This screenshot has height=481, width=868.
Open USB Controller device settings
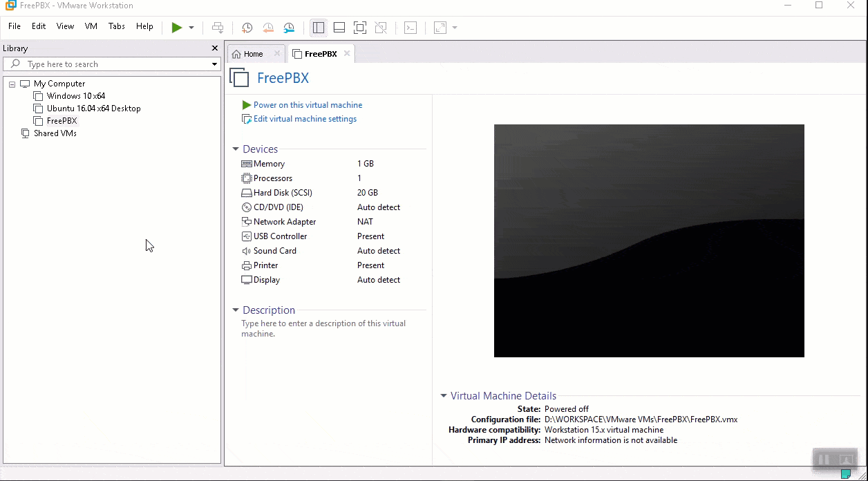point(280,236)
